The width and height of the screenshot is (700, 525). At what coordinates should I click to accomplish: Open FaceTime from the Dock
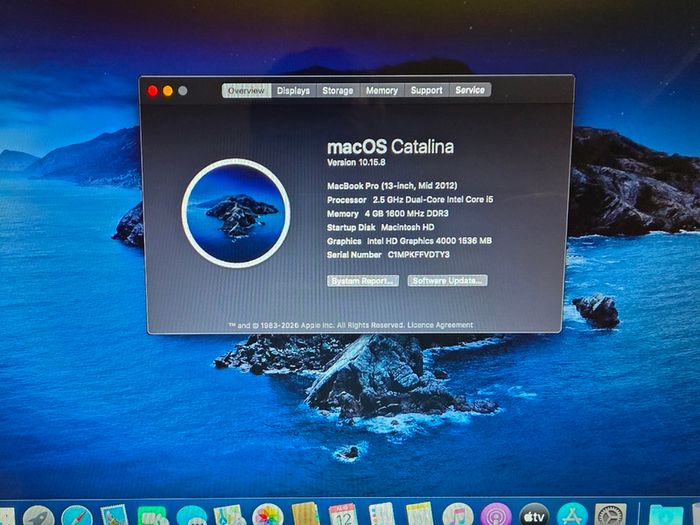coord(153,517)
